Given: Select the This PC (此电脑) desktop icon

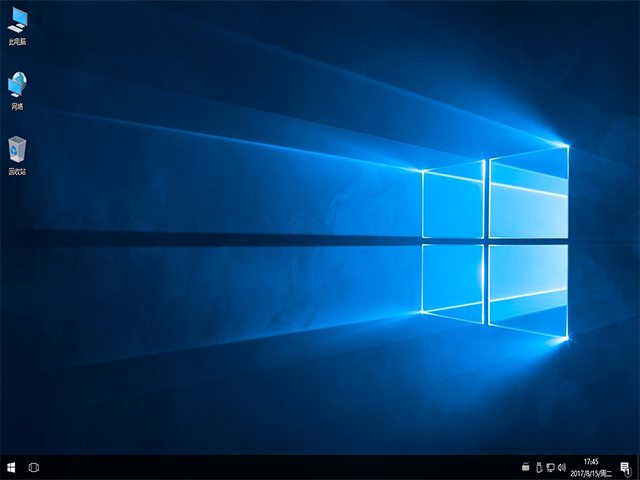Looking at the screenshot, I should click(17, 21).
